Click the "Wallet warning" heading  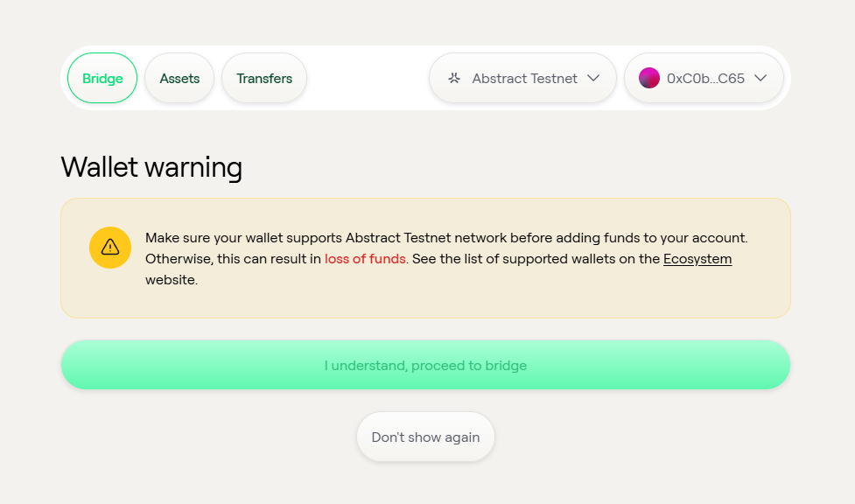click(151, 166)
